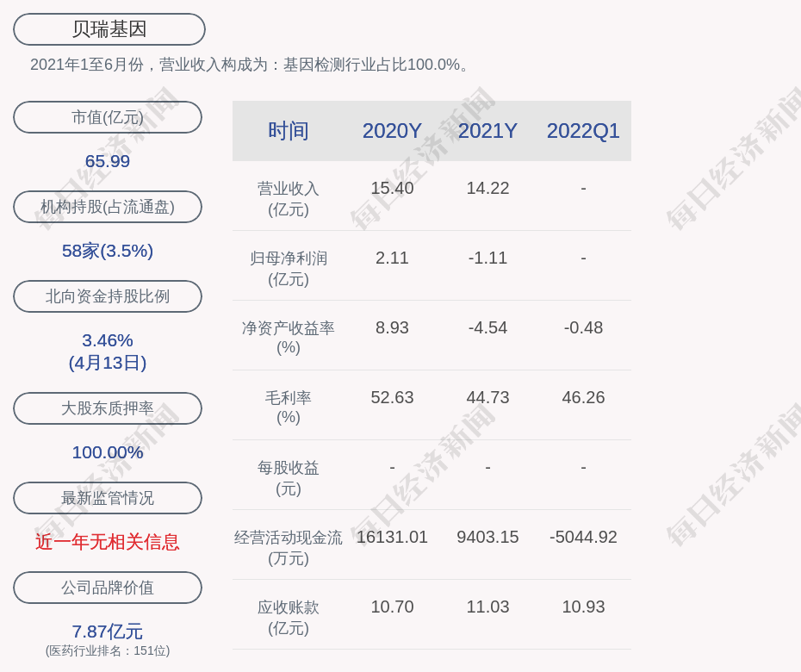Click revenue cell 14.22
Screen dimensions: 801x672
[x=487, y=188]
